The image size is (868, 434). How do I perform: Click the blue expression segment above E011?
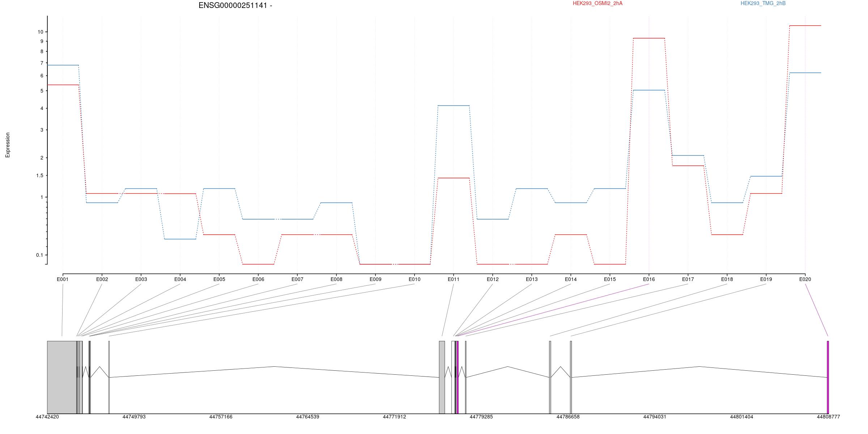coord(454,106)
